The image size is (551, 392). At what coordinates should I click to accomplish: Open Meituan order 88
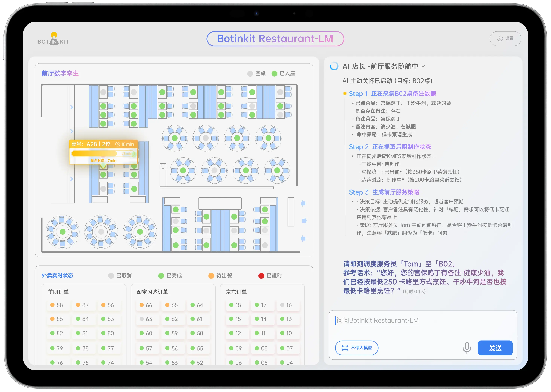coord(59,305)
